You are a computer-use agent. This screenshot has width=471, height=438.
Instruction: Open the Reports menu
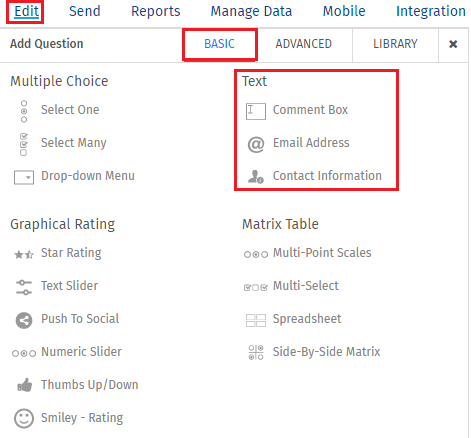tap(156, 11)
